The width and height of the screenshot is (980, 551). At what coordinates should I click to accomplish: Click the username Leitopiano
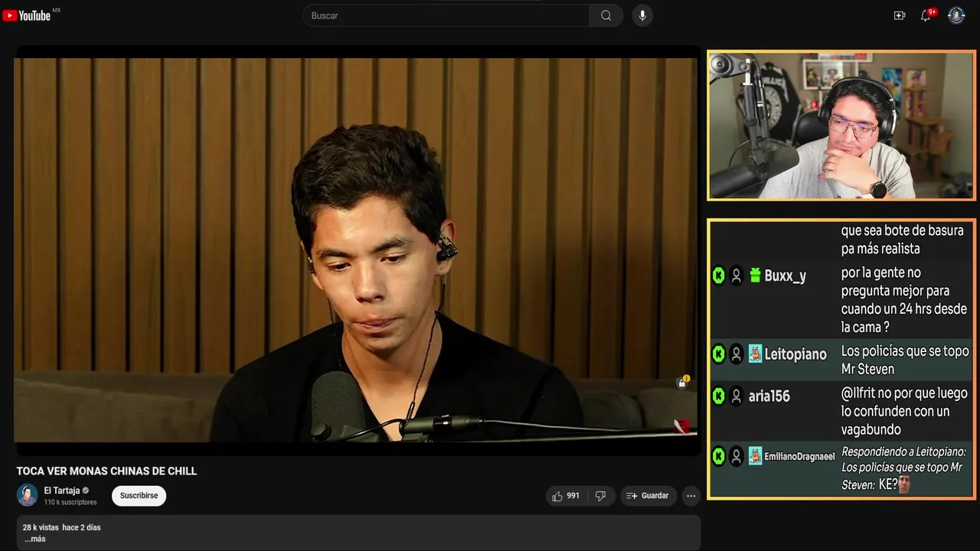point(795,354)
